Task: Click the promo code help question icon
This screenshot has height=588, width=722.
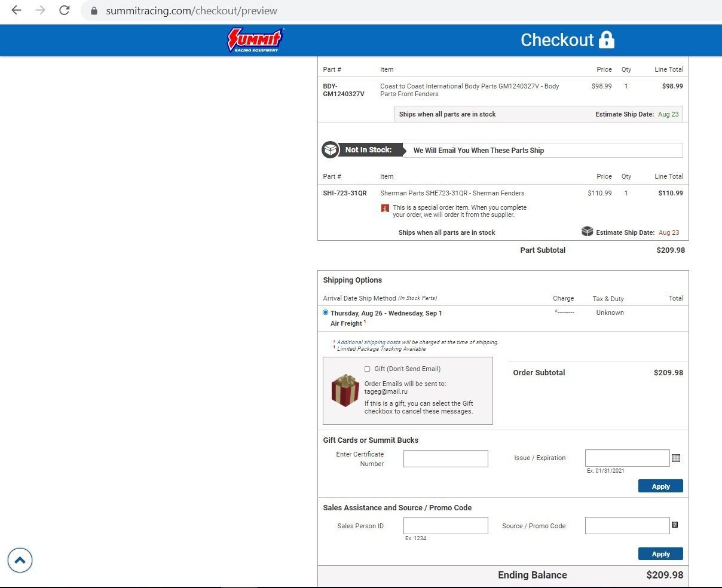Action: click(675, 525)
